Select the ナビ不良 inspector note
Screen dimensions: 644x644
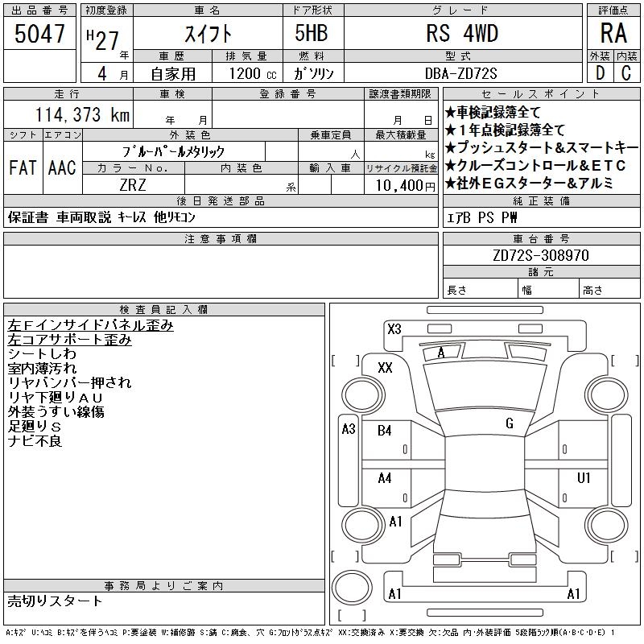point(35,441)
